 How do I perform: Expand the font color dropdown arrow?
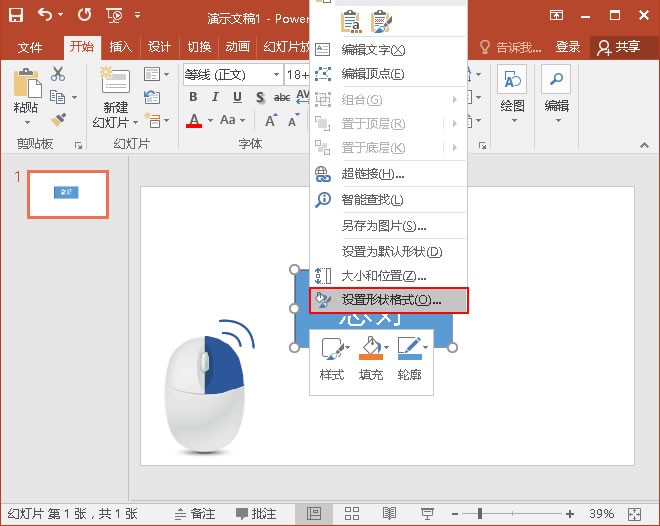click(210, 120)
